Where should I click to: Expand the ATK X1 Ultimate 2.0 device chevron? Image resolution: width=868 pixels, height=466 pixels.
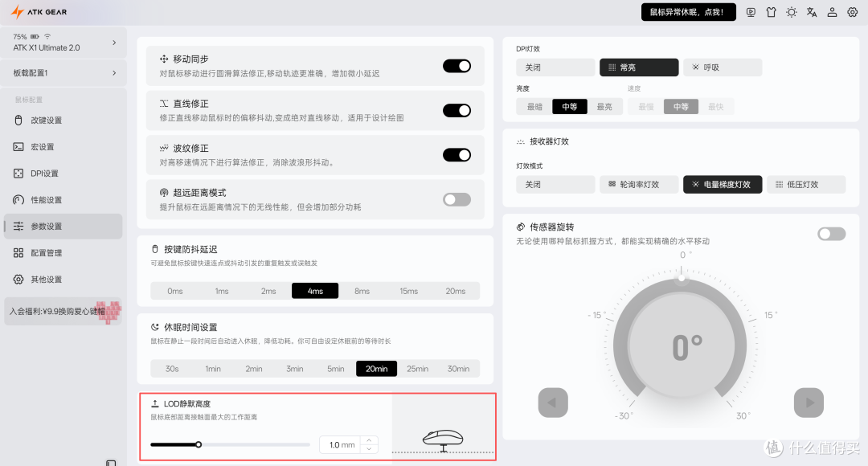pos(114,43)
